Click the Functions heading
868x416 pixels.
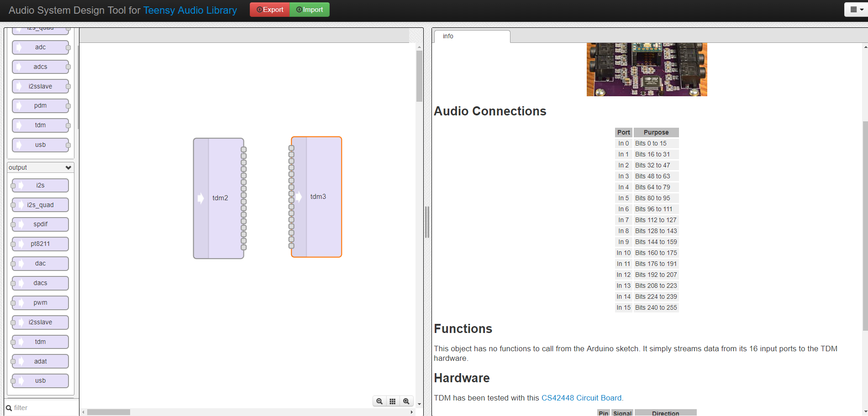click(463, 329)
